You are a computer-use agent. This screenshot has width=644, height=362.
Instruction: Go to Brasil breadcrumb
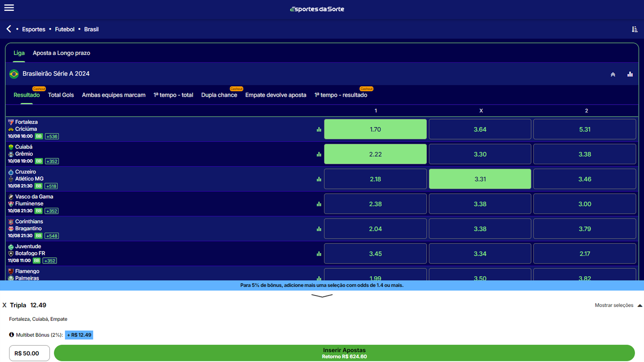pos(91,29)
